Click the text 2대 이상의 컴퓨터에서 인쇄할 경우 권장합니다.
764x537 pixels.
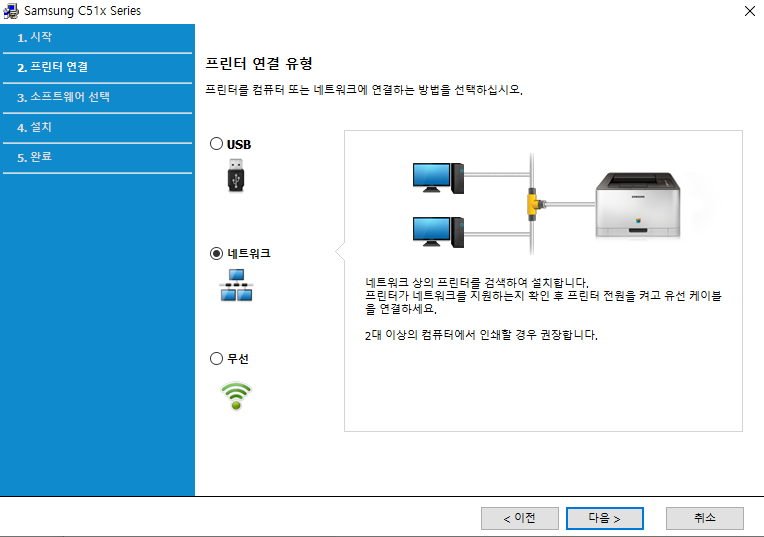click(481, 335)
